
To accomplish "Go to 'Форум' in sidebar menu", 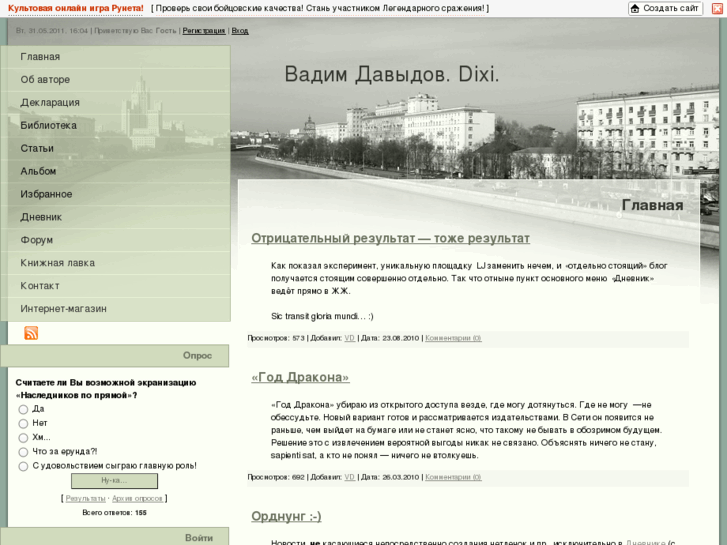I will 37,240.
